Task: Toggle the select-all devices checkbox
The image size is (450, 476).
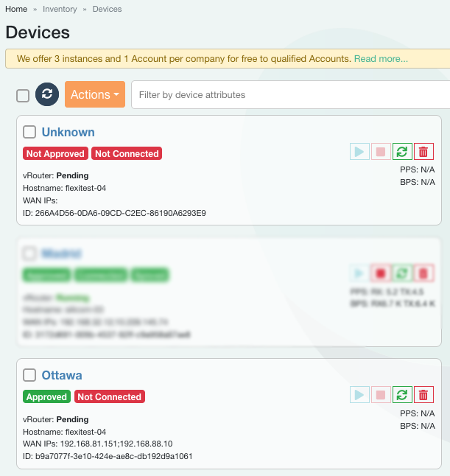Action: [23, 95]
